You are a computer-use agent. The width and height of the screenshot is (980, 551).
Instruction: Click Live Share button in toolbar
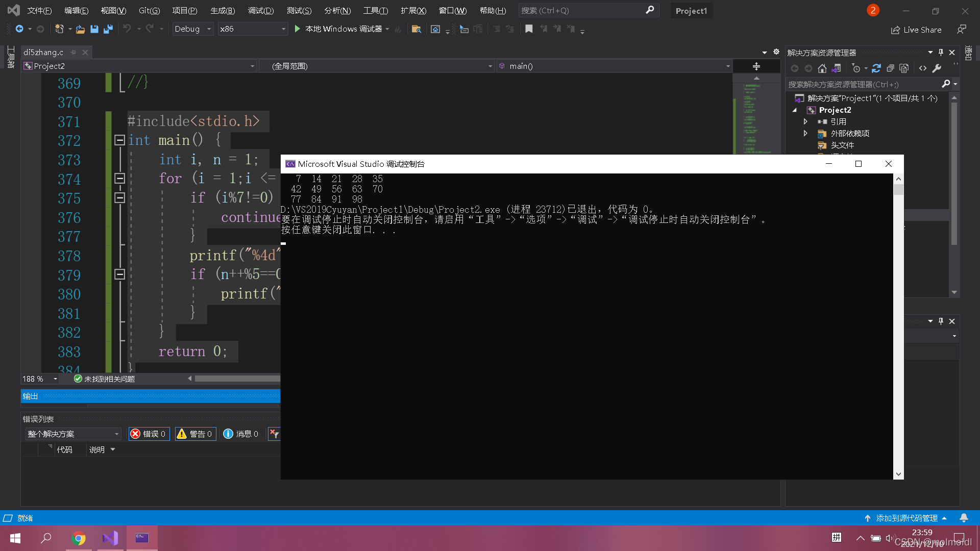pyautogui.click(x=917, y=29)
